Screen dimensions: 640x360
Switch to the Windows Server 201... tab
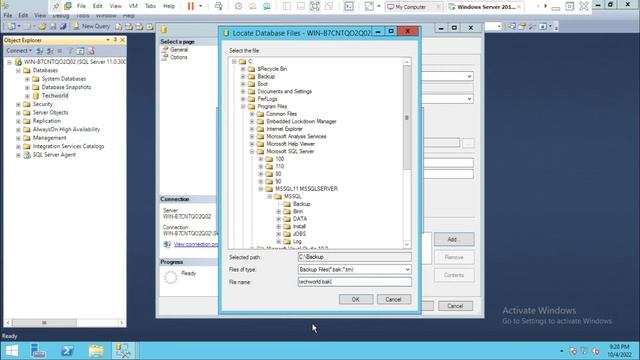(x=485, y=7)
